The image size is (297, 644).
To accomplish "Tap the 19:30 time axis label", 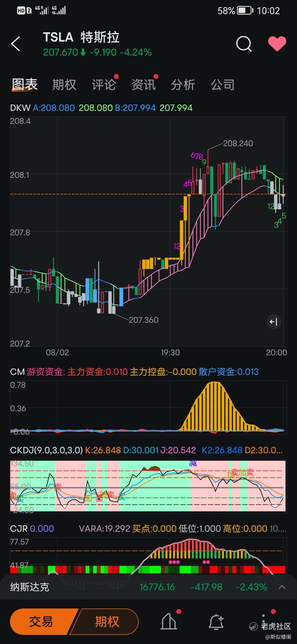I will pos(170,353).
